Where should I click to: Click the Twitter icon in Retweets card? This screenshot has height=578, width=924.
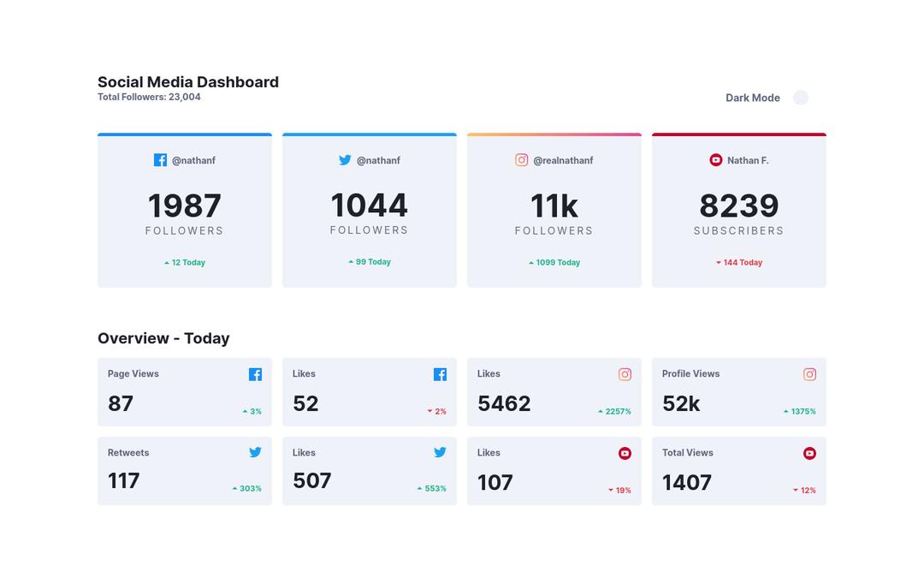(x=255, y=452)
